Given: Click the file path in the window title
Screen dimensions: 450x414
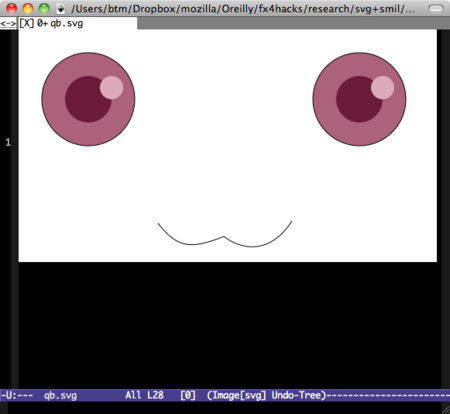Looking at the screenshot, I should tap(243, 9).
